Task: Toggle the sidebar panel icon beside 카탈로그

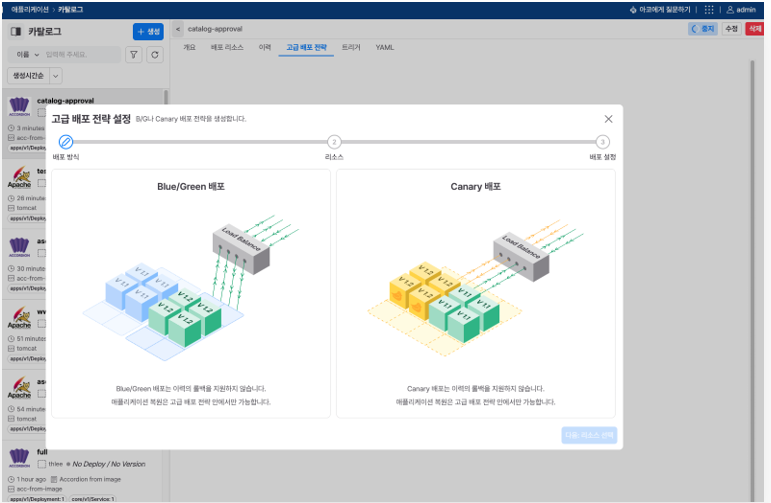Action: pyautogui.click(x=16, y=31)
